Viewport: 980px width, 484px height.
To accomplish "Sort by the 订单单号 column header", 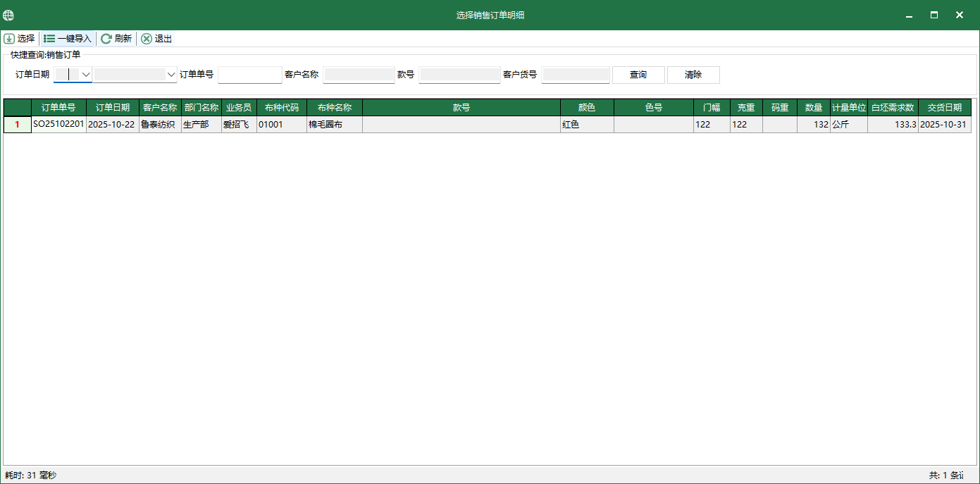I will point(58,108).
